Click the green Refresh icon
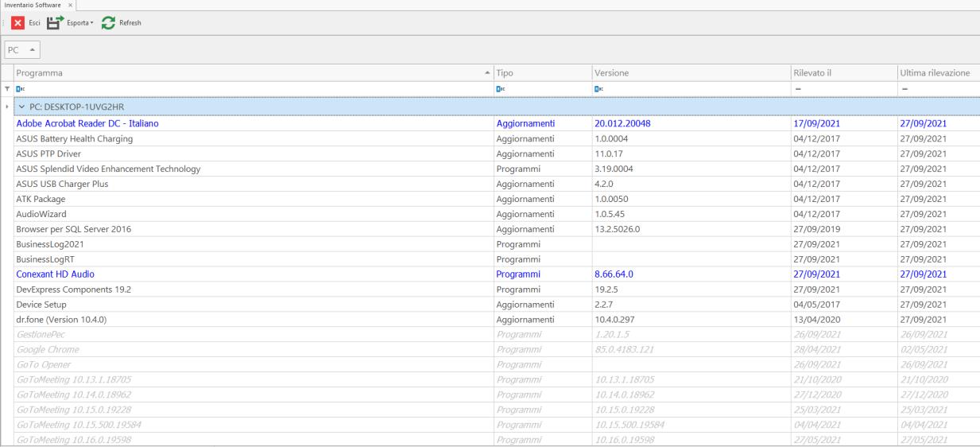 pos(108,22)
